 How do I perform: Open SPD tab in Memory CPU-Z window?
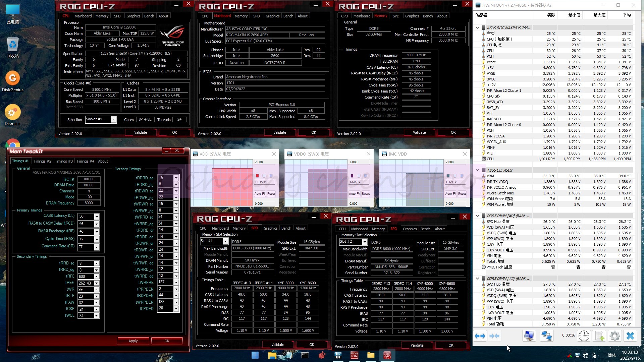tap(396, 16)
